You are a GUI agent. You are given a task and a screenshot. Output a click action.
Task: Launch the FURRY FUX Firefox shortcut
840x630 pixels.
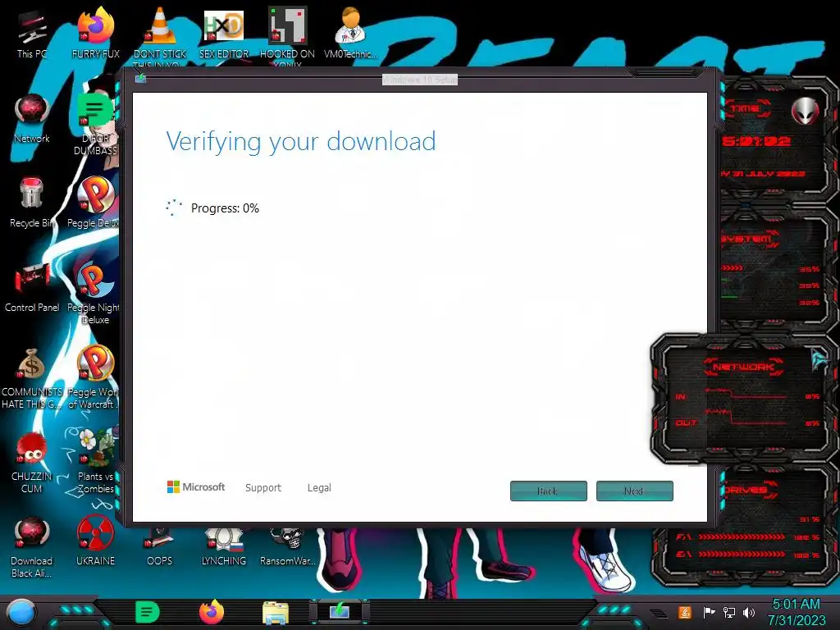pos(96,34)
